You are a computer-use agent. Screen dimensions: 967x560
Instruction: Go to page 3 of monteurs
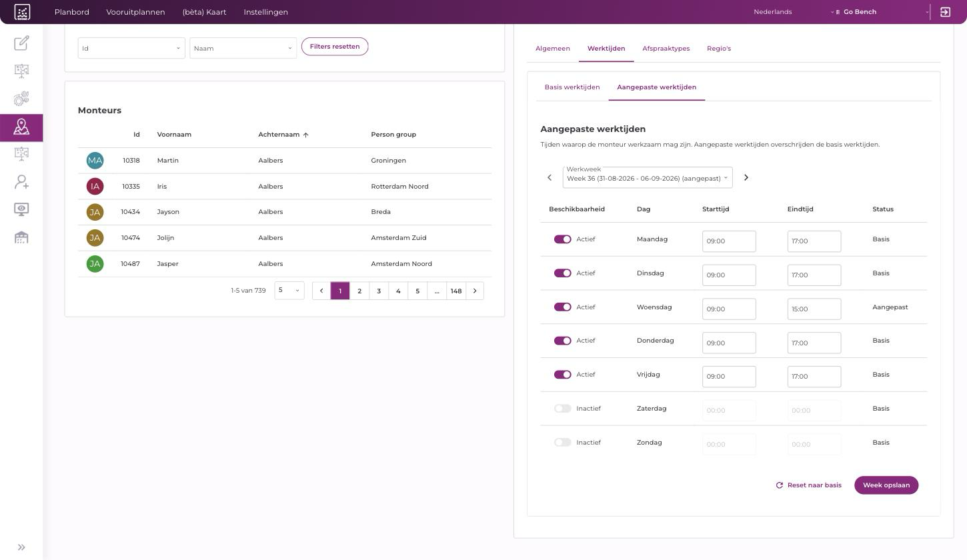[379, 291]
